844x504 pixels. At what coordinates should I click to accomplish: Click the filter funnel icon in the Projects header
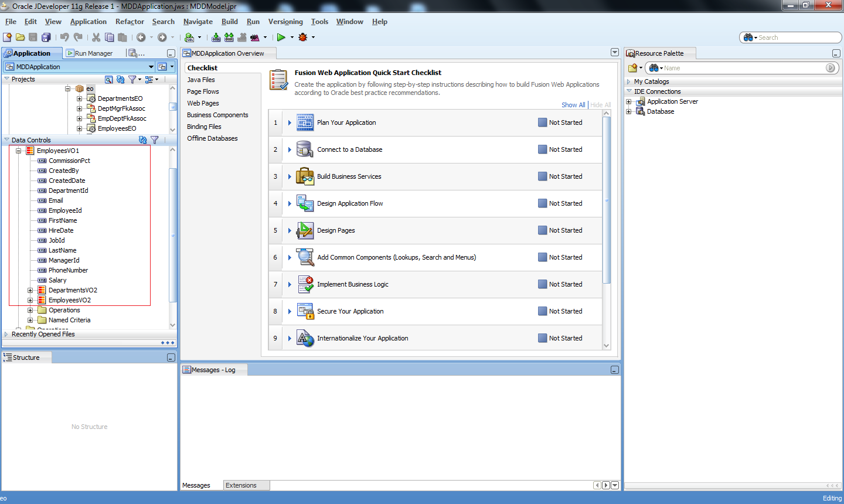132,79
